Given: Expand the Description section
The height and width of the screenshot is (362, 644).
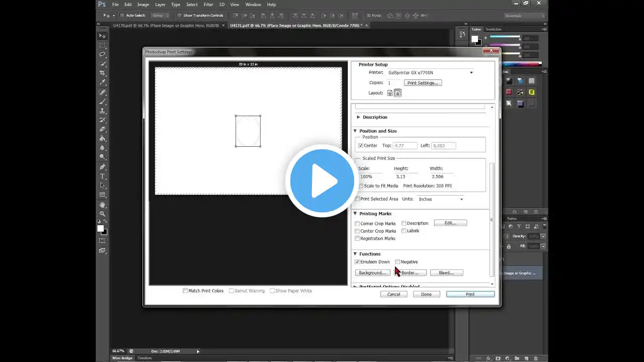Looking at the screenshot, I should point(358,117).
